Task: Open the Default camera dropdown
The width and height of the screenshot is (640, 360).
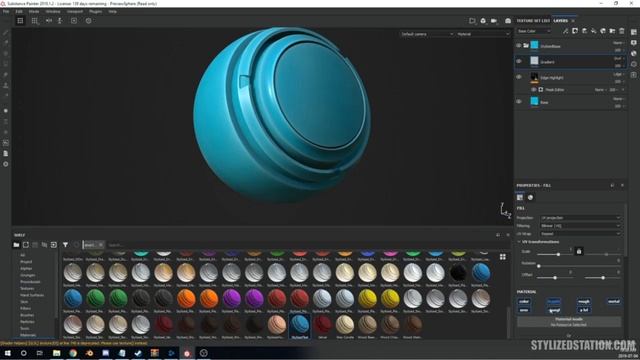Action: (x=426, y=34)
